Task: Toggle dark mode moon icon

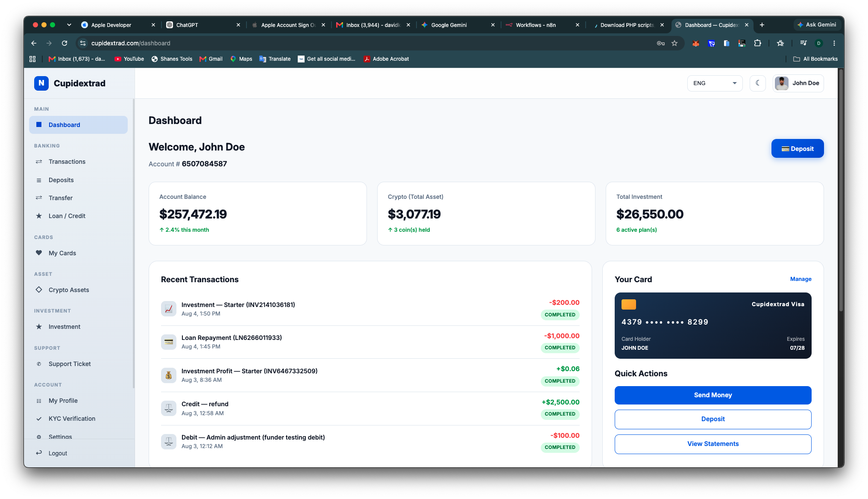Action: coord(758,83)
